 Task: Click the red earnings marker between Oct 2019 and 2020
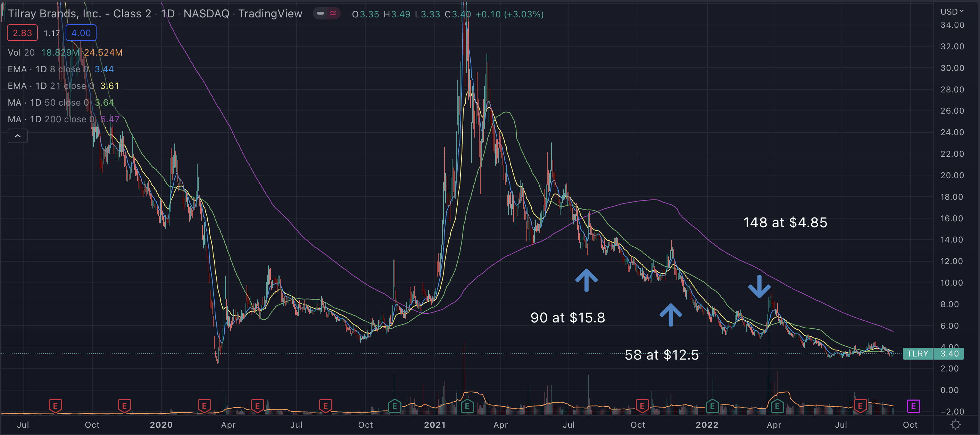coord(124,406)
